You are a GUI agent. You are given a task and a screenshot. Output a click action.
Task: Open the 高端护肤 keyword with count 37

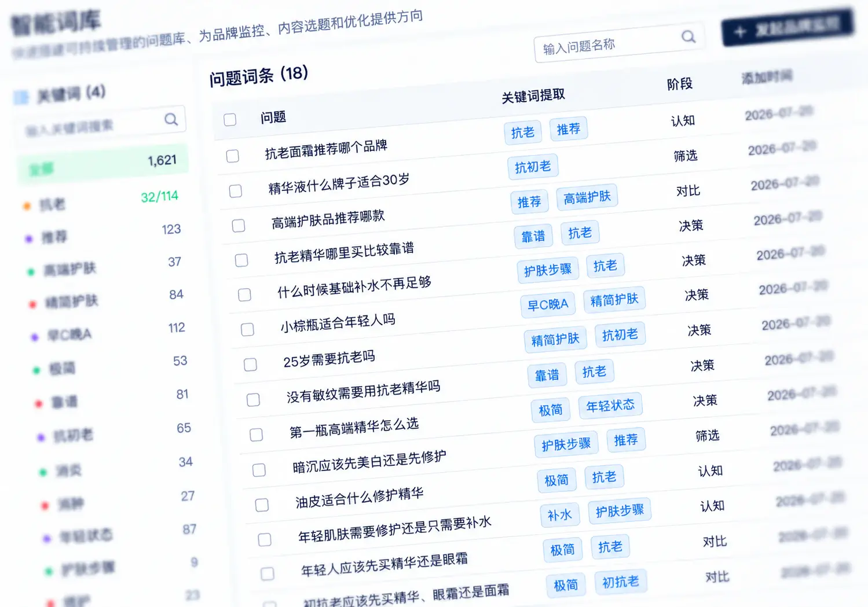[x=106, y=266]
